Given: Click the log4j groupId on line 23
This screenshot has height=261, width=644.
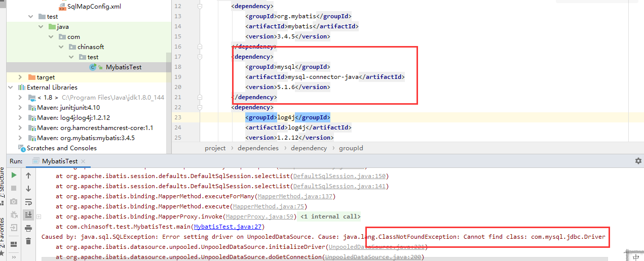Looking at the screenshot, I should click(x=286, y=118).
